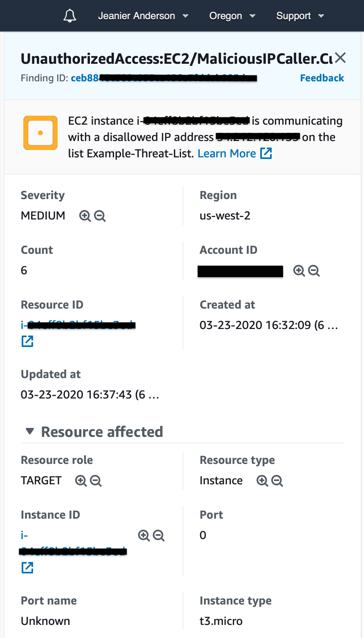Viewport: 364px width, 638px height.
Task: Zoom in on the Account ID
Action: (x=299, y=271)
